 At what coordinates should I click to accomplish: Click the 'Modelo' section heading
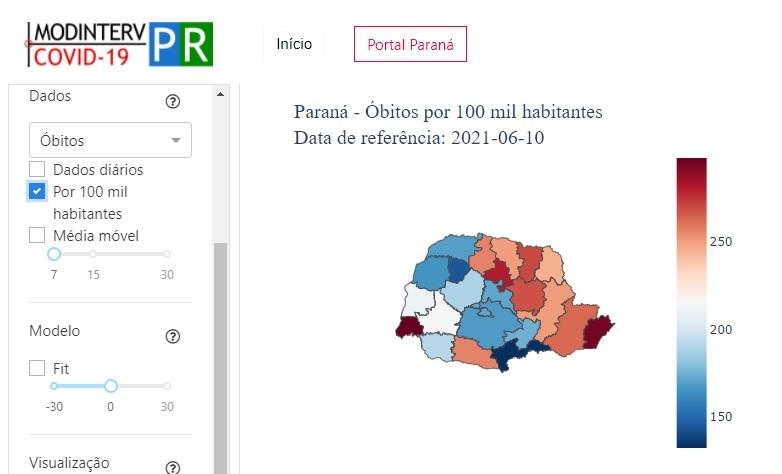click(54, 331)
